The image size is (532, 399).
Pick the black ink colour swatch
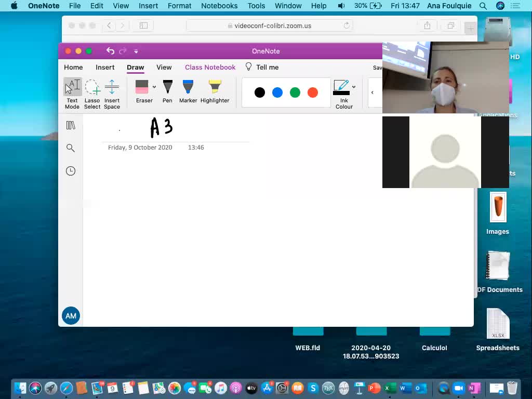(260, 92)
